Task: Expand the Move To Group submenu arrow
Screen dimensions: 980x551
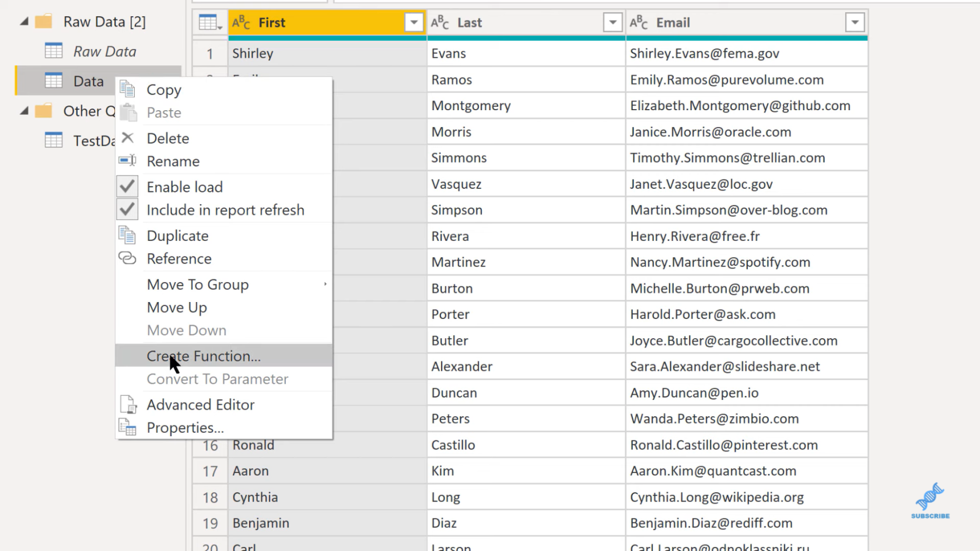Action: coord(325,284)
